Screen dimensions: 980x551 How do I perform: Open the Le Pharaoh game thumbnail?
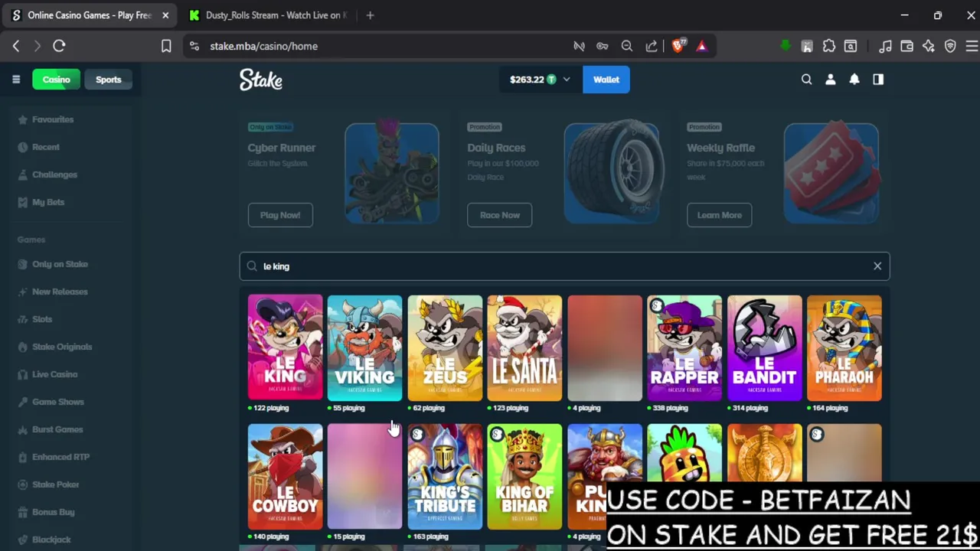click(x=844, y=347)
